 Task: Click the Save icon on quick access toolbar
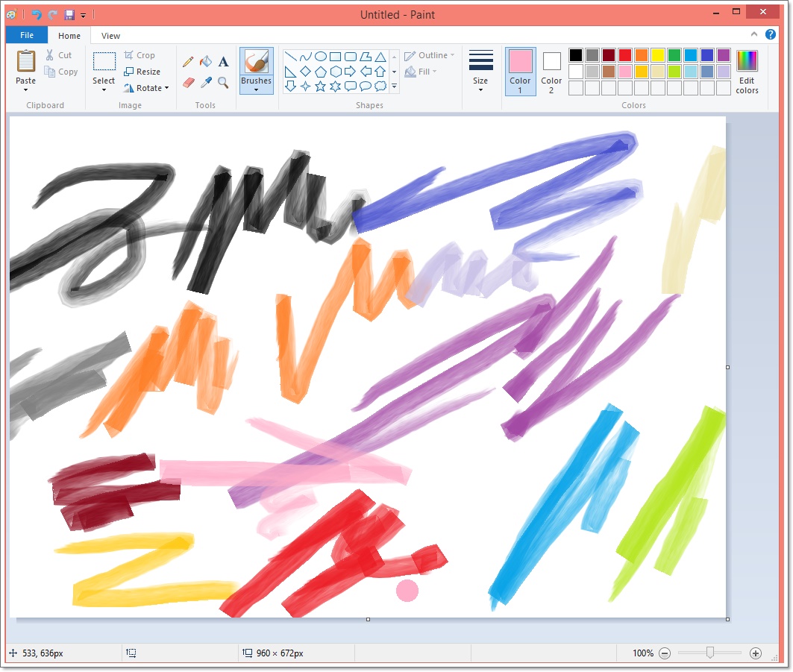click(69, 14)
